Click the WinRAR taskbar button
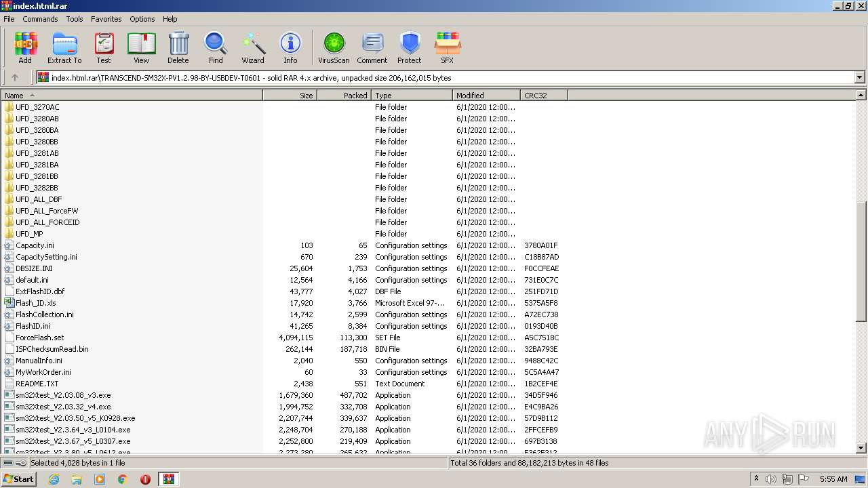The width and height of the screenshot is (868, 488). coord(169,479)
